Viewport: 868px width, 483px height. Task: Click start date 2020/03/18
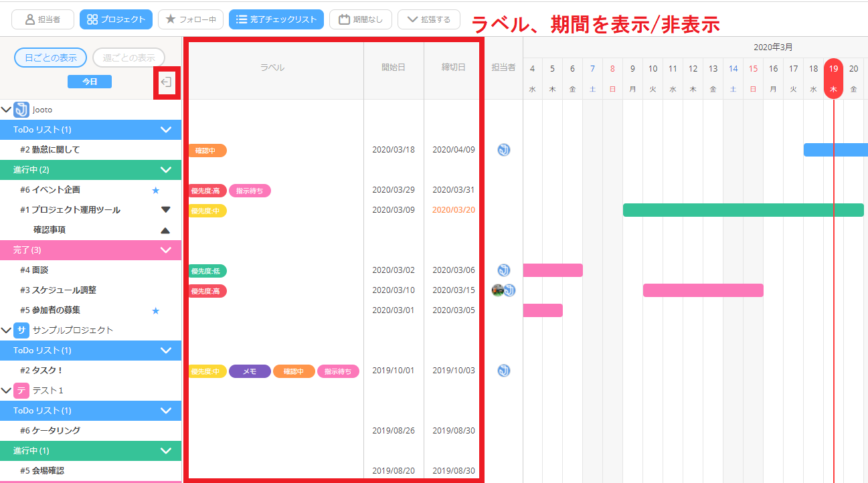[394, 150]
